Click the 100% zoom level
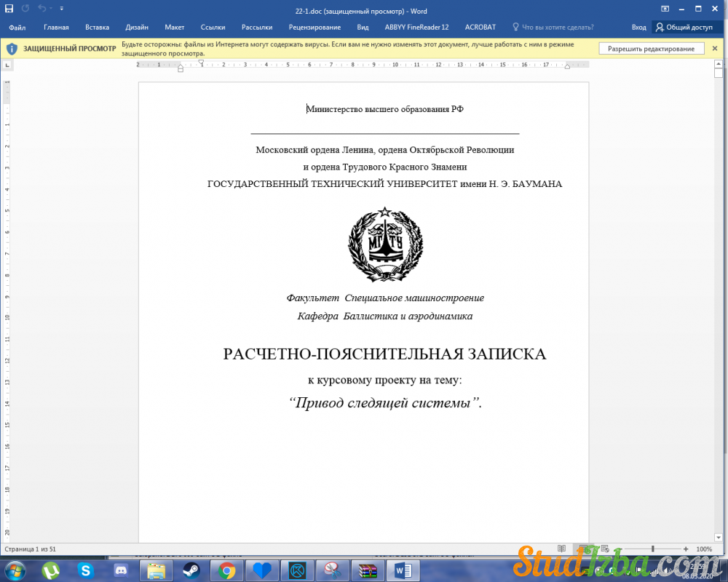 coord(704,549)
